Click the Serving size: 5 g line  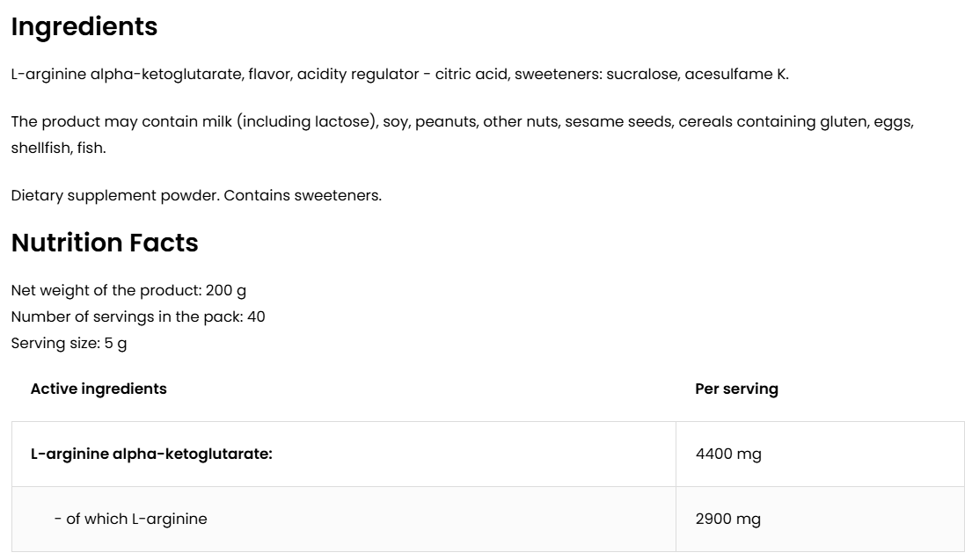(x=69, y=343)
